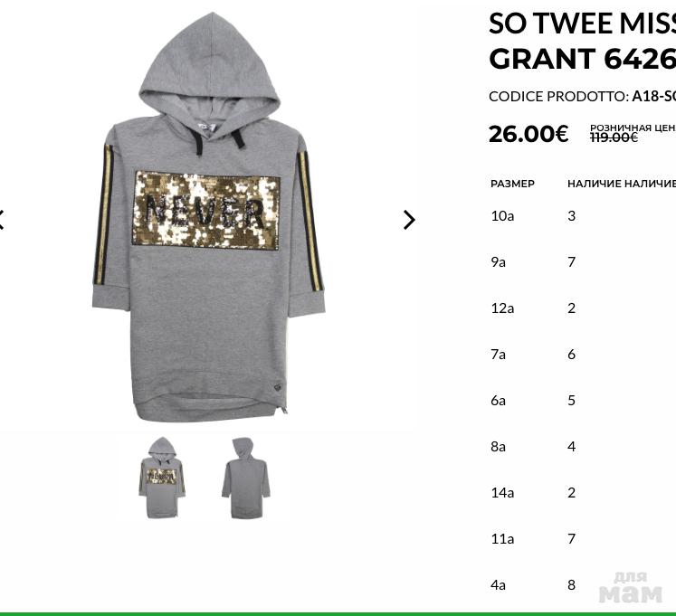
Task: Select the back view hoodie thumbnail
Action: 246,478
